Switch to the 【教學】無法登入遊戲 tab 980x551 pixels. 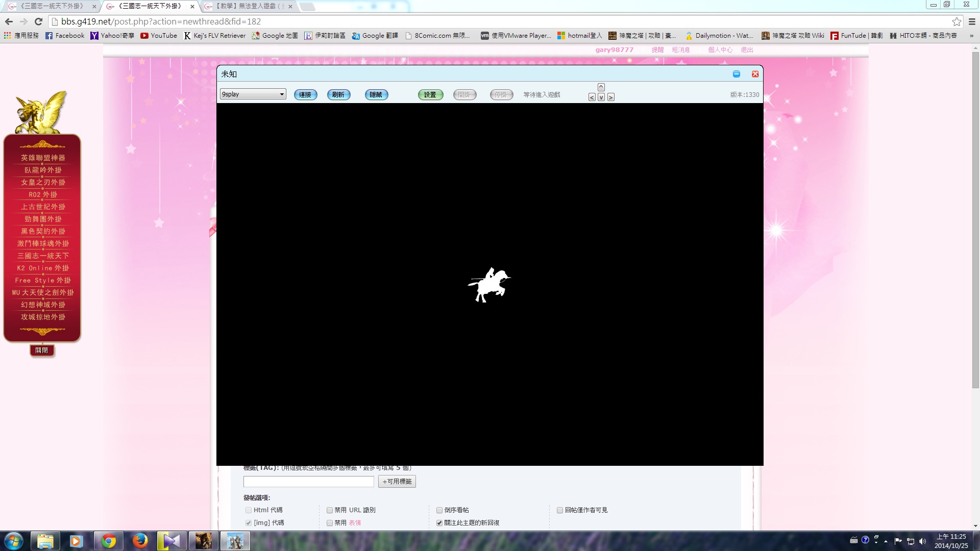point(249,6)
